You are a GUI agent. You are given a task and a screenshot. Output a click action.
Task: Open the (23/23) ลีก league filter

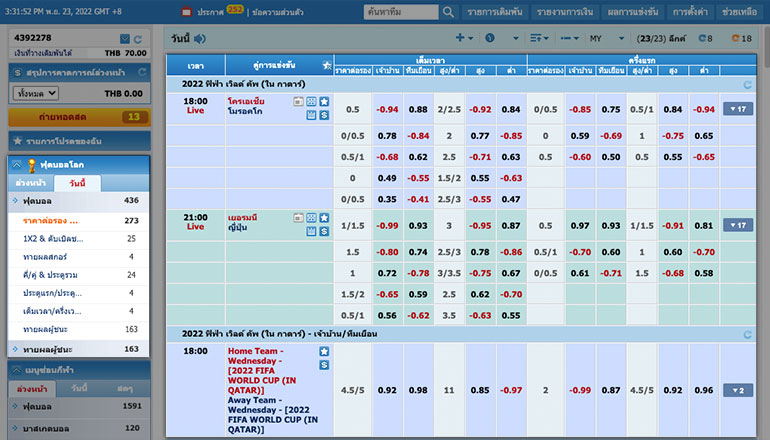(x=661, y=38)
